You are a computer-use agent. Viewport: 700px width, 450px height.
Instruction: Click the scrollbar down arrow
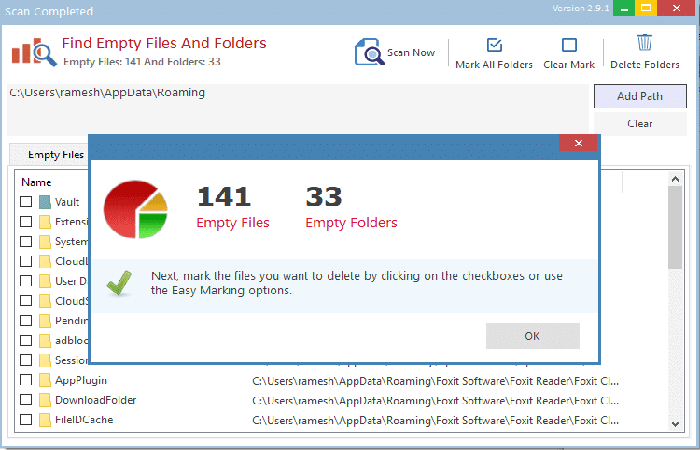pos(675,424)
